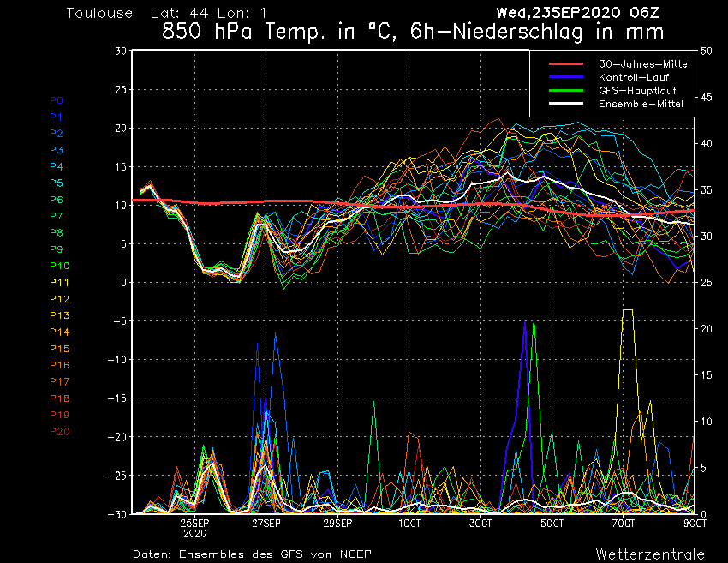Click the 27SEP date on the x-axis
Image resolution: width=728 pixels, height=563 pixels.
(x=266, y=523)
